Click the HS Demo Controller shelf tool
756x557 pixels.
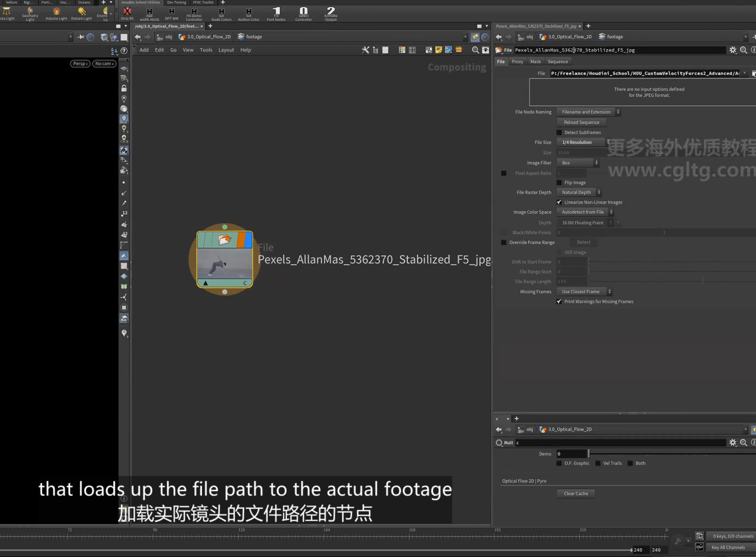(194, 14)
